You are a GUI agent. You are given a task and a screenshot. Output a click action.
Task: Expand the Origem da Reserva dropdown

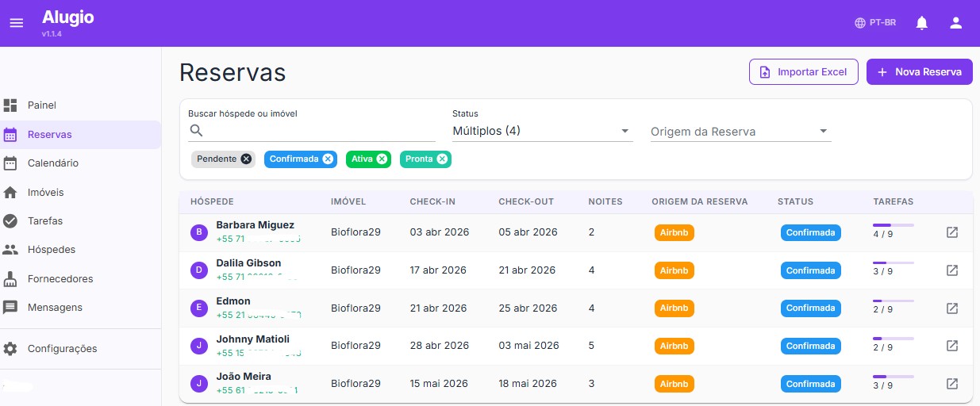(x=740, y=132)
